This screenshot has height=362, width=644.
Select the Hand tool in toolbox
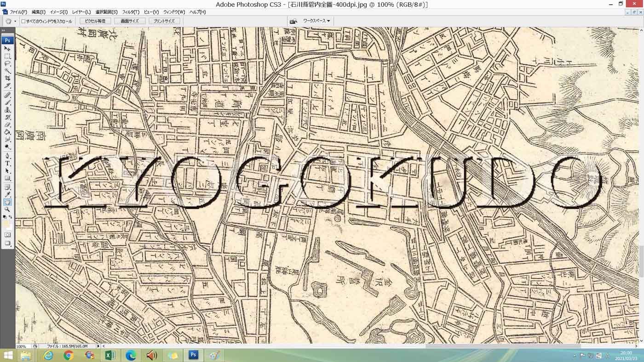[7, 202]
